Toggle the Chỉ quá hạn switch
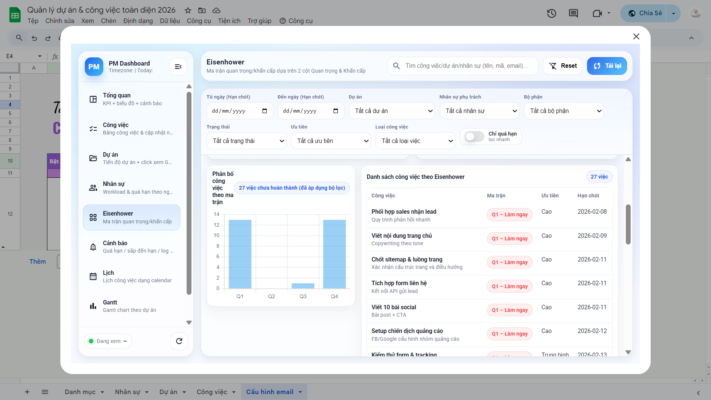This screenshot has width=711, height=400. (473, 137)
